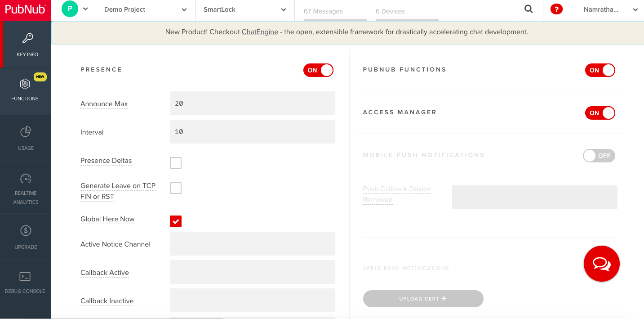The image size is (644, 319).
Task: Expand the Demo Project dropdown
Action: (x=146, y=10)
